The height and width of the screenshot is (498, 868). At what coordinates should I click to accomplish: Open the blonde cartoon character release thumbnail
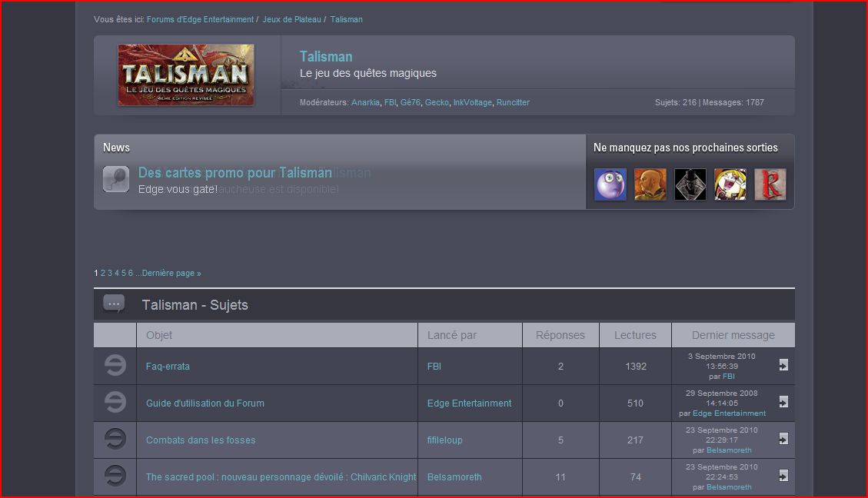pyautogui.click(x=730, y=184)
